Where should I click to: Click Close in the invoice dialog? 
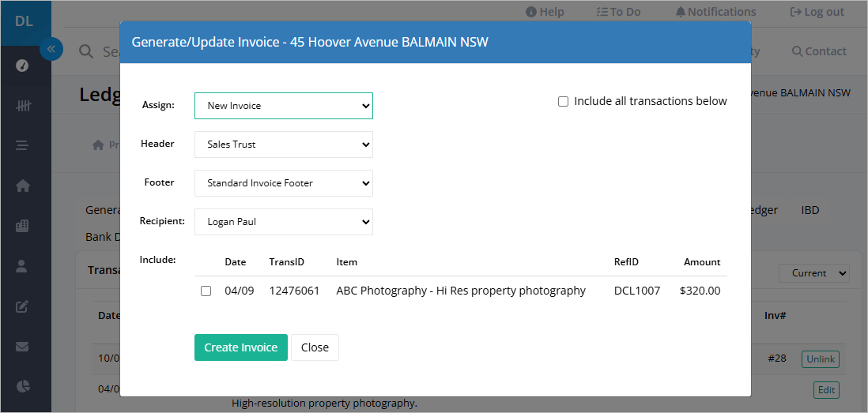[x=315, y=347]
